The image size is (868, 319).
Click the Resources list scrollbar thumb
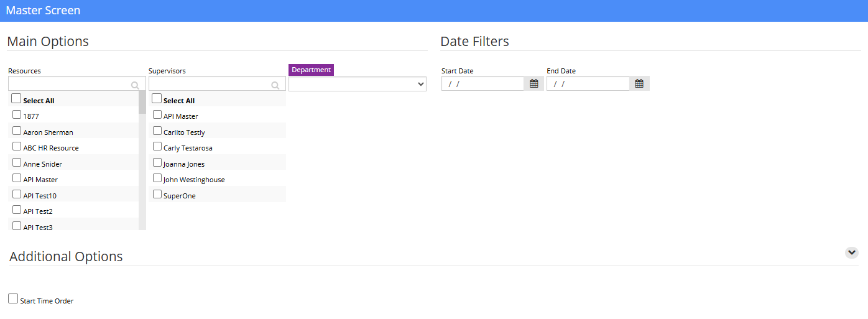pos(142,103)
